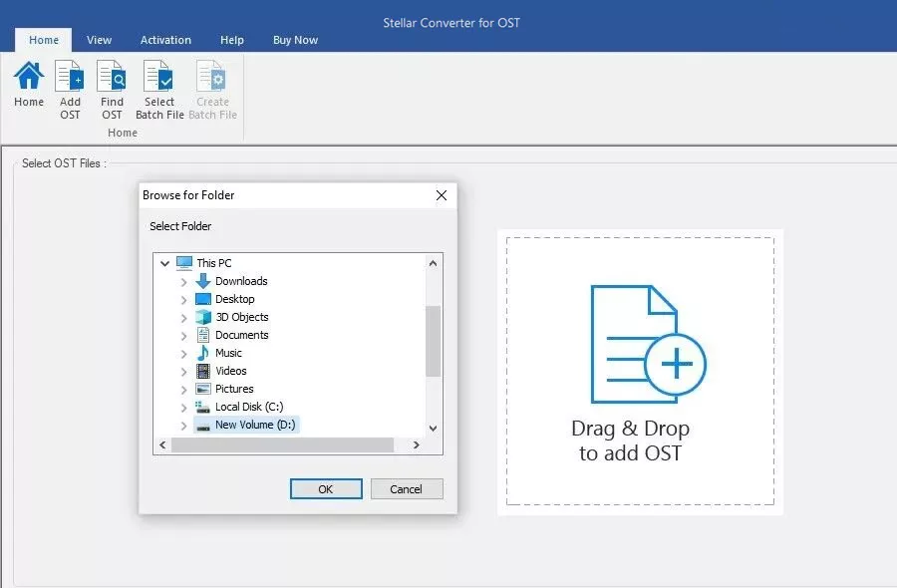Open the Activation tab
The height and width of the screenshot is (588, 897).
tap(165, 40)
